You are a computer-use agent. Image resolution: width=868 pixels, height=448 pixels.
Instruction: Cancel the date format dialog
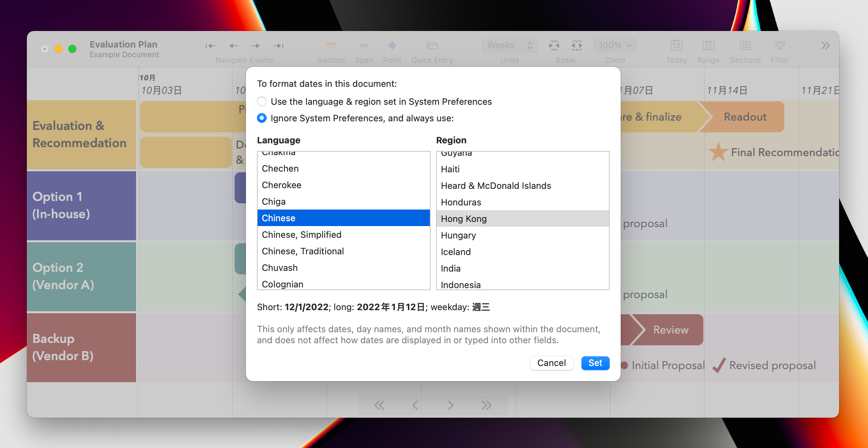click(551, 363)
